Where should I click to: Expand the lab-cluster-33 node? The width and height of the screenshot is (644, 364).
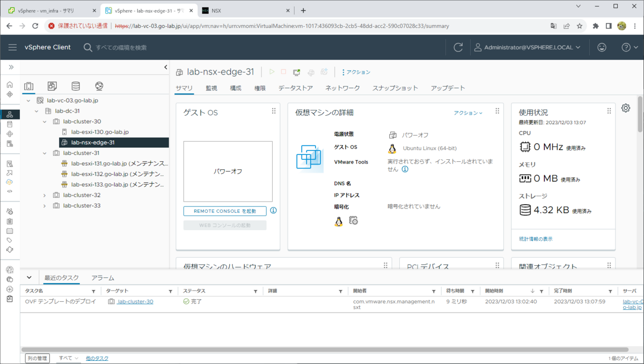(45, 206)
